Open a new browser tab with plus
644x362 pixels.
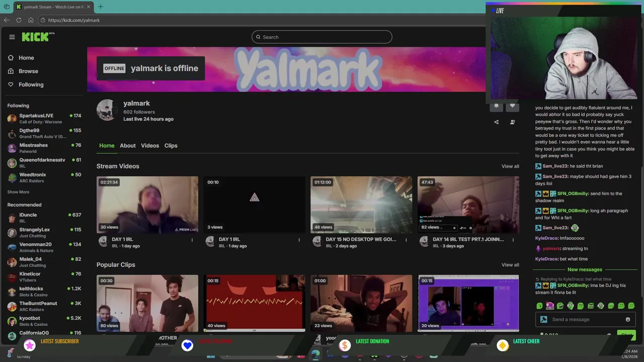(x=101, y=7)
